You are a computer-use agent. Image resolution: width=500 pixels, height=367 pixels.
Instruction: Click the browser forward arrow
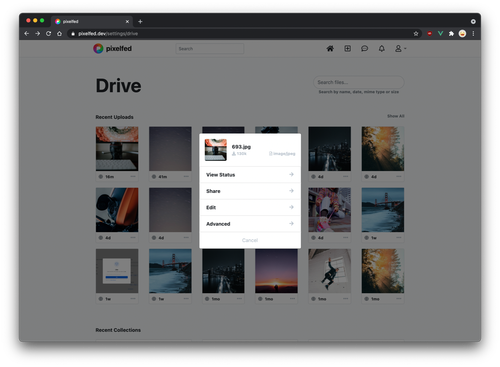[x=38, y=34]
